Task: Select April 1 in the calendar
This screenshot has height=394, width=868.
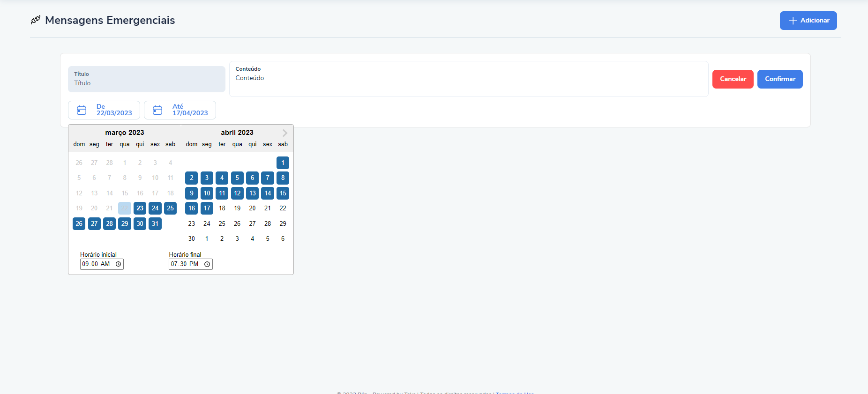Action: click(x=283, y=163)
